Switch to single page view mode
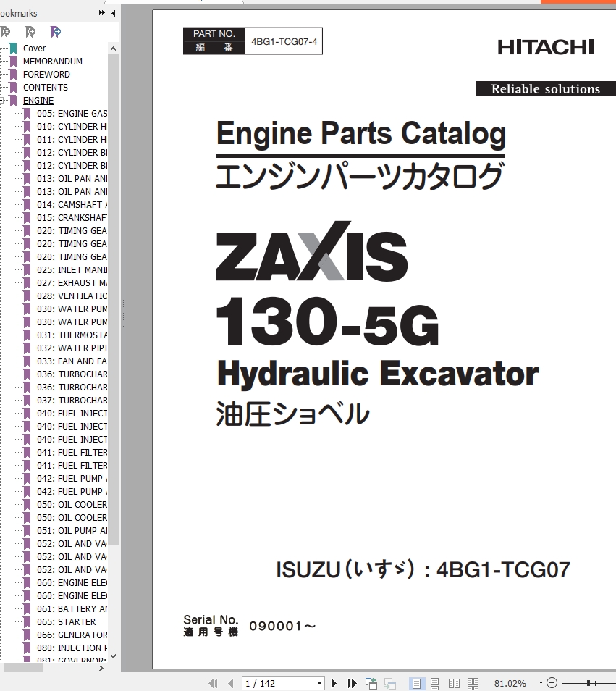Screen dimensions: 616x691 tap(416, 683)
